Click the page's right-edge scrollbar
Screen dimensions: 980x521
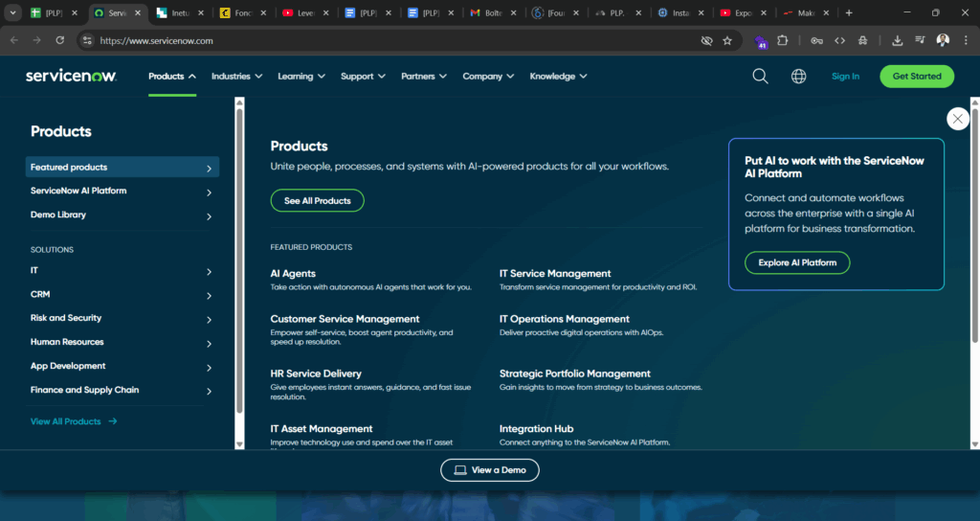[974, 225]
